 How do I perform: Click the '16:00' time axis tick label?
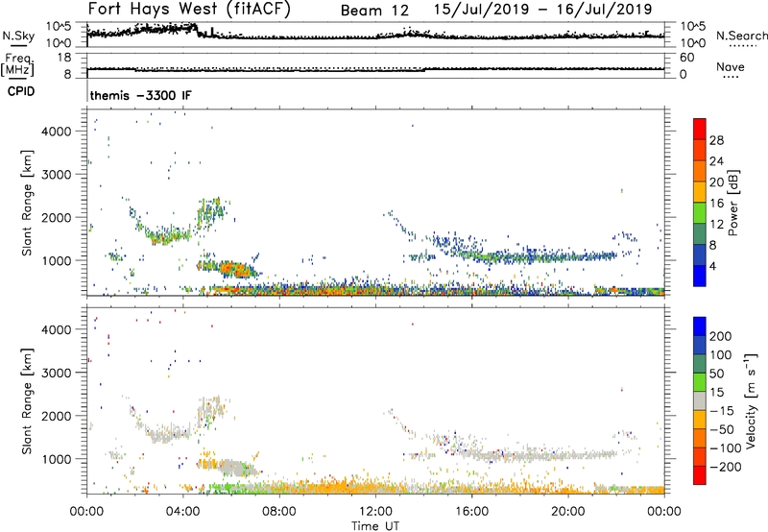point(471,512)
